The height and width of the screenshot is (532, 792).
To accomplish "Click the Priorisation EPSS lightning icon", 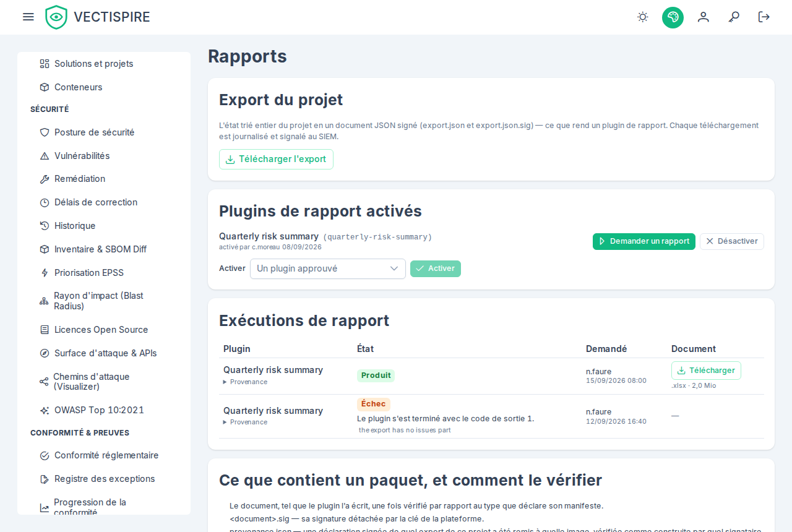I will [45, 273].
